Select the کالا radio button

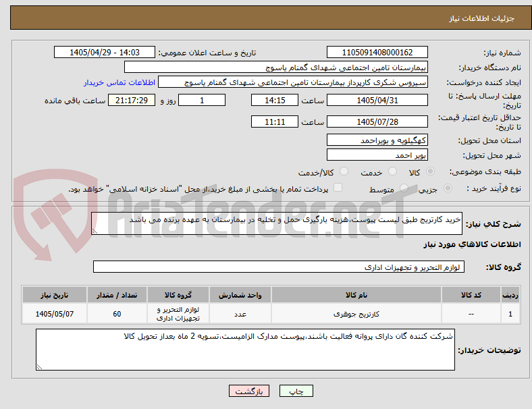click(430, 171)
